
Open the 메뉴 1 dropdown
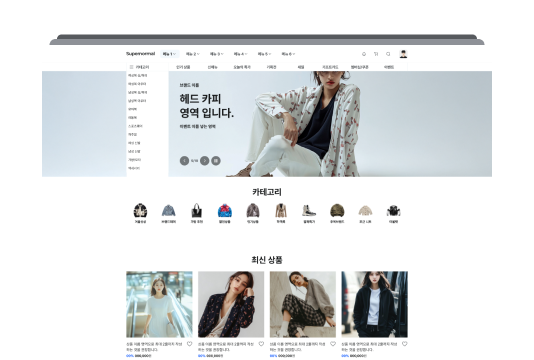[x=169, y=54]
